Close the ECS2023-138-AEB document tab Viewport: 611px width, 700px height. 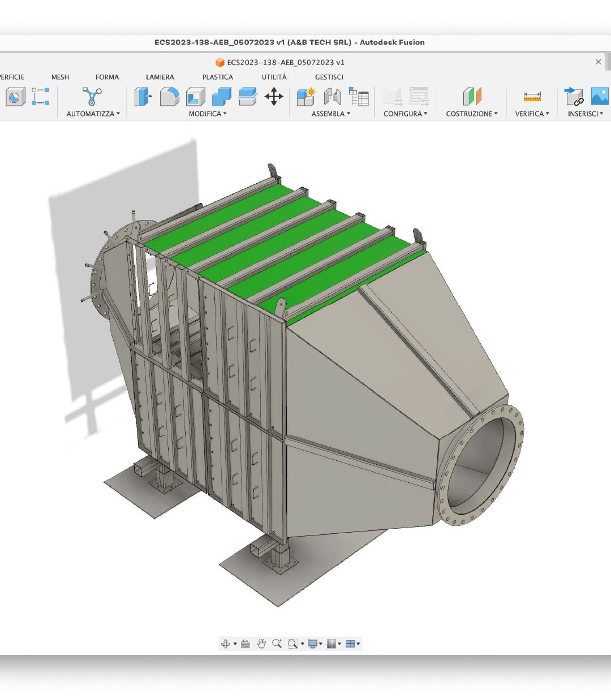point(599,62)
